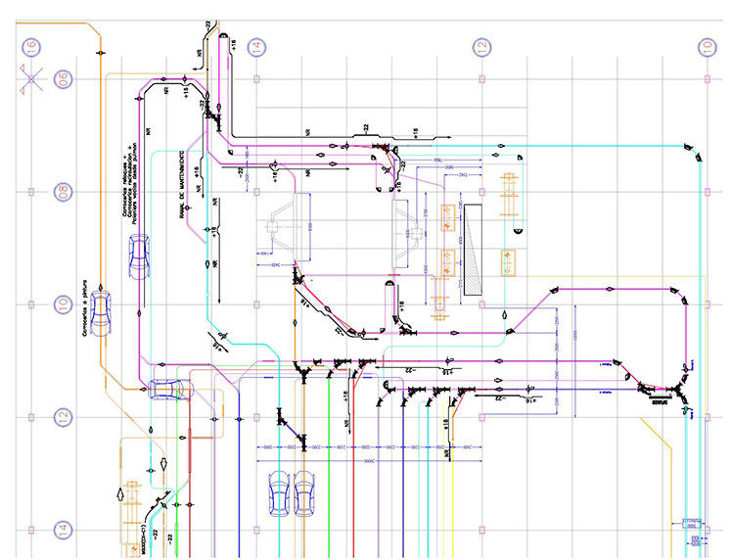Select the grid bubble labeled 06

tap(63, 78)
